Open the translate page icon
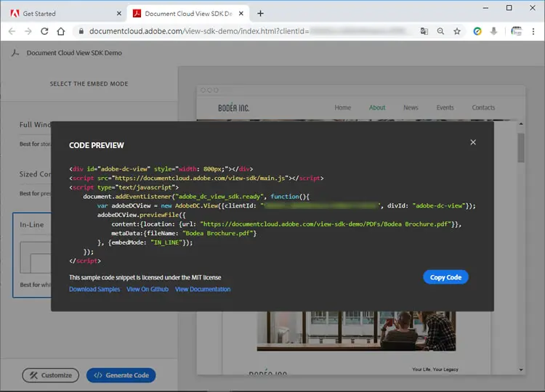Viewport: 545px width, 392px height. (x=424, y=31)
